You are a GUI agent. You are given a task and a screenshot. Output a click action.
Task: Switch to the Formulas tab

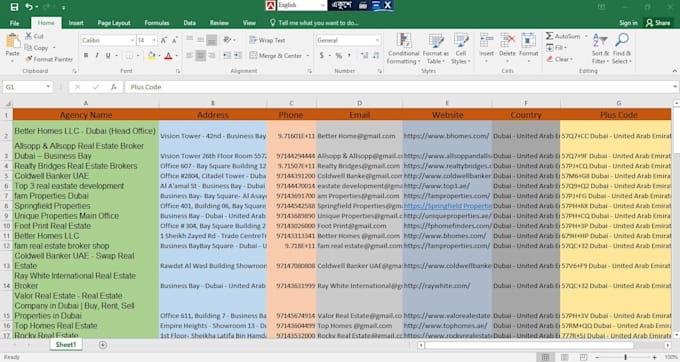pos(157,23)
